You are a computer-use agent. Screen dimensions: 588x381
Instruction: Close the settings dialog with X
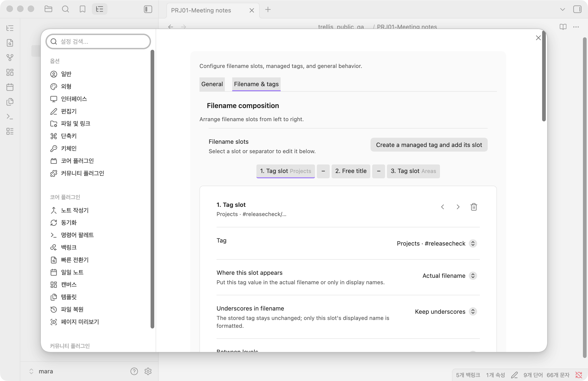538,38
